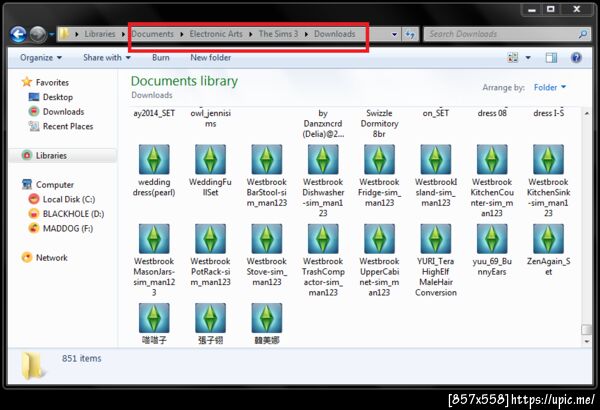Select the Westbrook MasonJars file icon
This screenshot has width=600, height=410.
click(154, 239)
